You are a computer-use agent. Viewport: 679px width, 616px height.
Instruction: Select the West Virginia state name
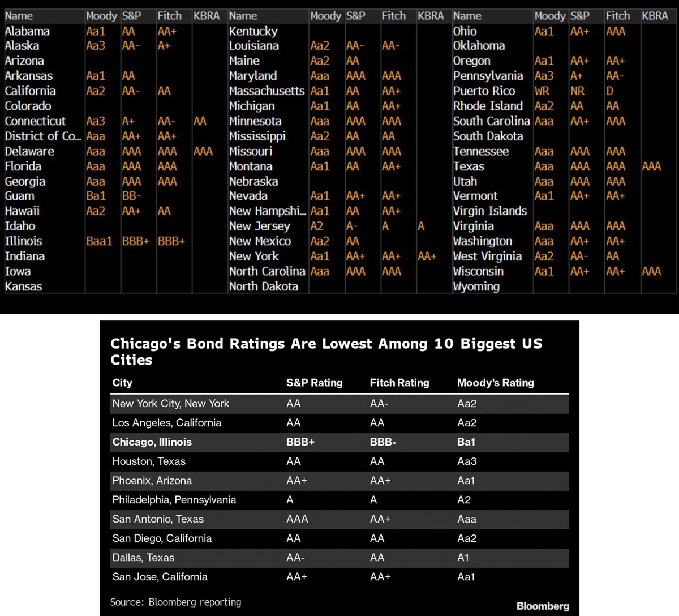pyautogui.click(x=487, y=256)
